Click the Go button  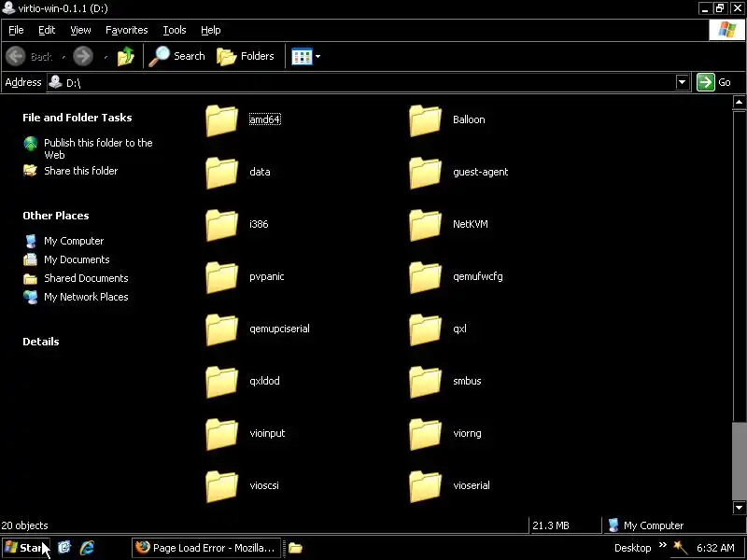click(x=714, y=82)
